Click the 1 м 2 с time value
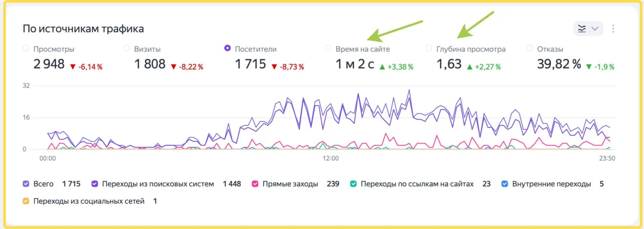The width and height of the screenshot is (644, 229). coord(355,64)
